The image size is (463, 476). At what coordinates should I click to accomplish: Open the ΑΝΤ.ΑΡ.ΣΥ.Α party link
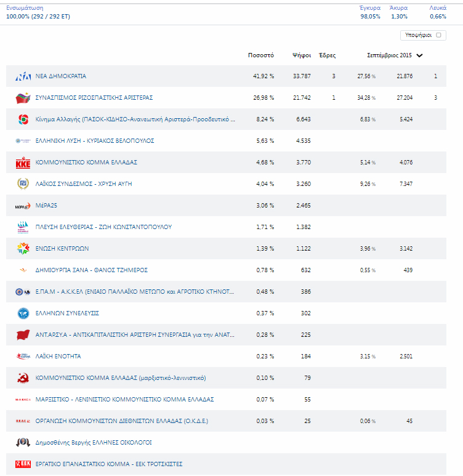[135, 335]
